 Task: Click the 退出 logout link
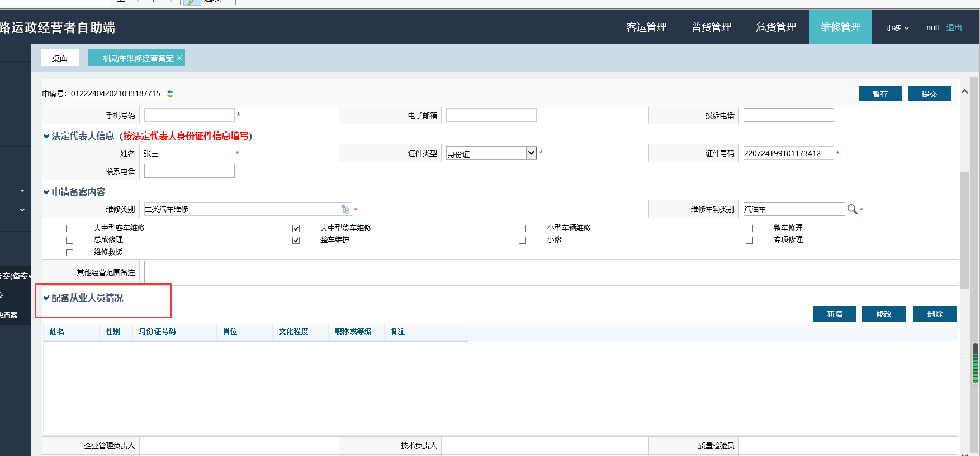coord(954,28)
